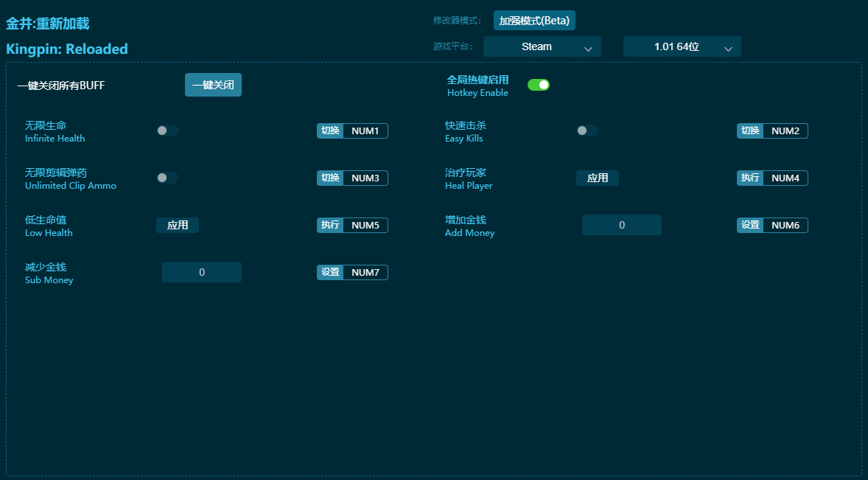Apply the Low Health 应用 button
868x480 pixels.
point(177,225)
